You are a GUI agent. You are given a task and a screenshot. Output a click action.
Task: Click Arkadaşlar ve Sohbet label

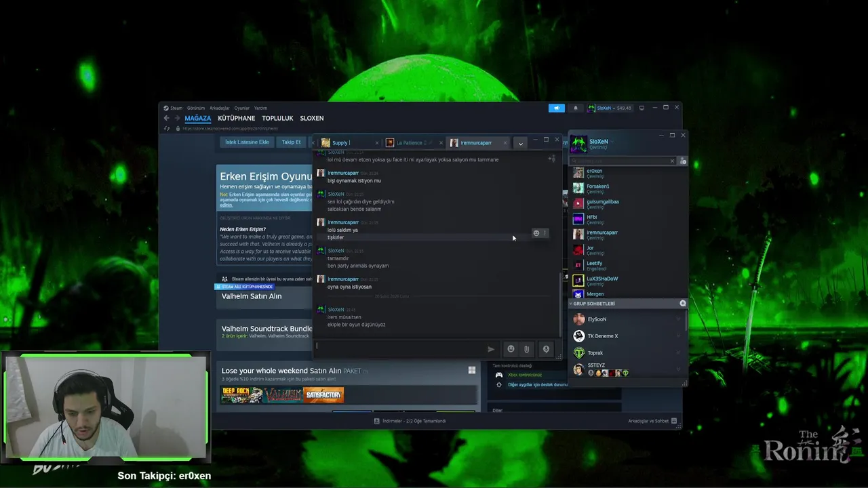[649, 421]
